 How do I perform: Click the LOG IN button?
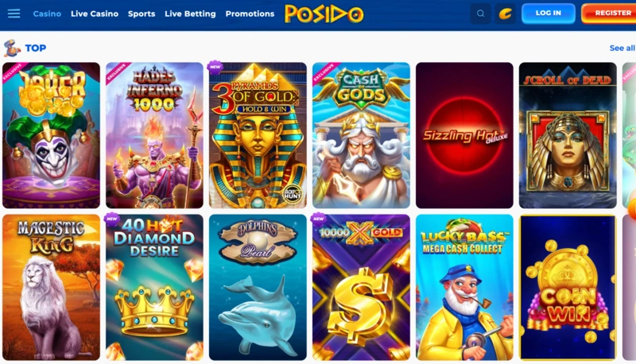click(549, 14)
